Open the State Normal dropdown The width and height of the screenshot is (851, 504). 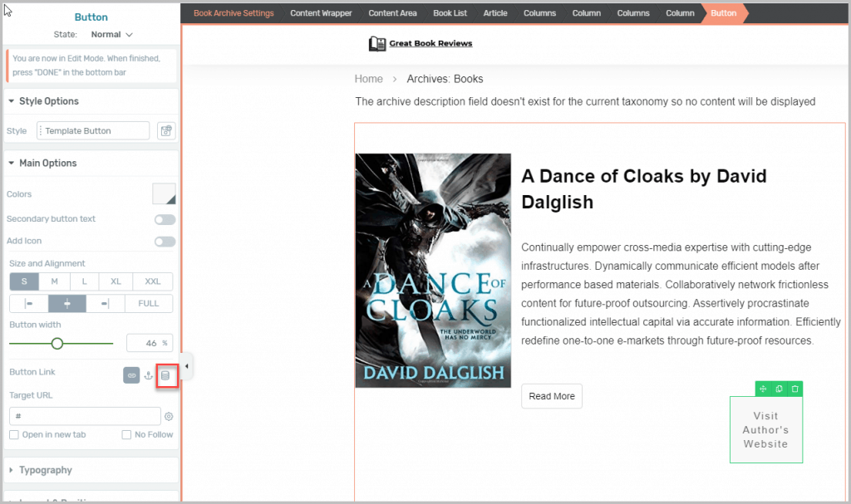[x=112, y=35]
